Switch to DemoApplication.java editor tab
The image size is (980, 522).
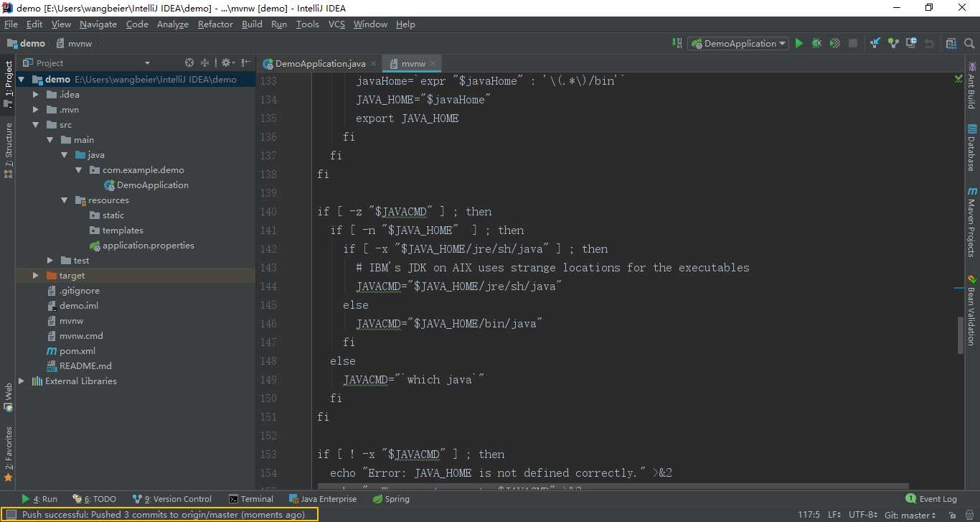(x=320, y=63)
